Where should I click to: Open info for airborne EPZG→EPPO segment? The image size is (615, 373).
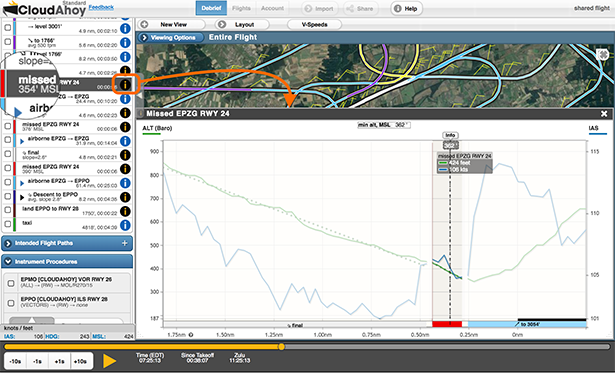click(125, 183)
